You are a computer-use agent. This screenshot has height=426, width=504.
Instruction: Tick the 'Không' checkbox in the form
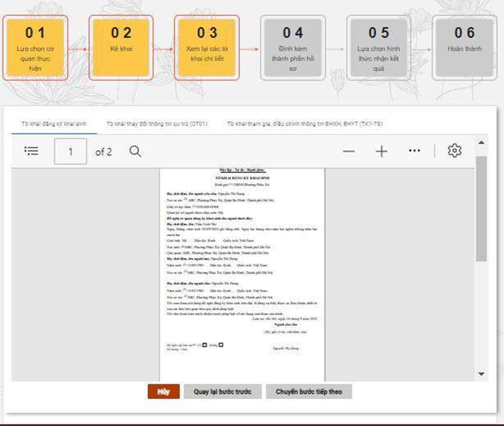point(221,345)
